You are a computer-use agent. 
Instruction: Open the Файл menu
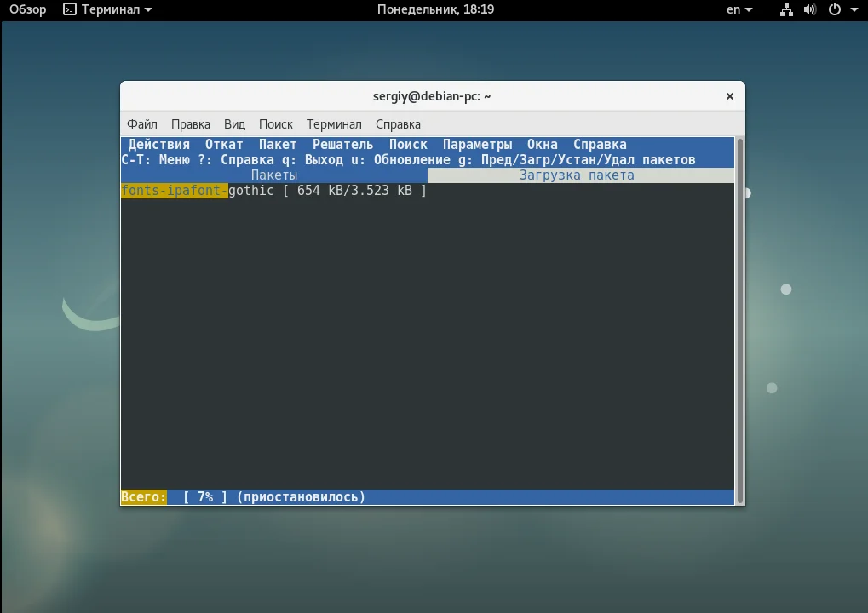tap(142, 124)
